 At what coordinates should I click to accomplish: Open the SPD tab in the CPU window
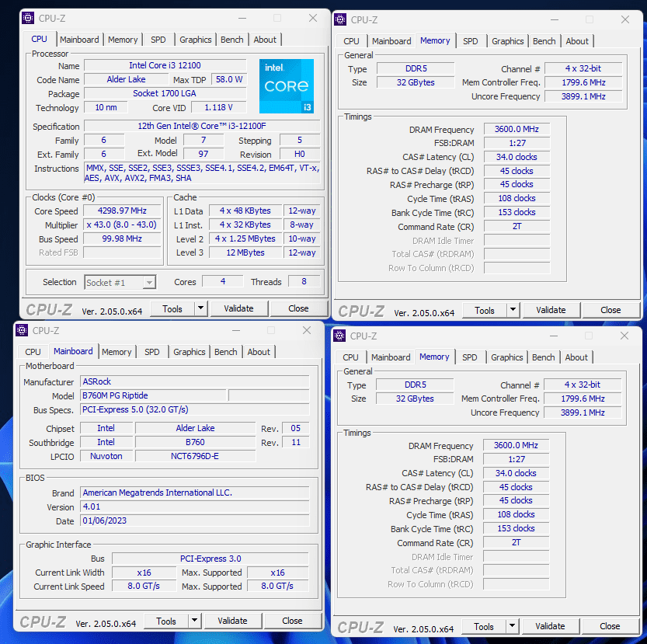(158, 40)
